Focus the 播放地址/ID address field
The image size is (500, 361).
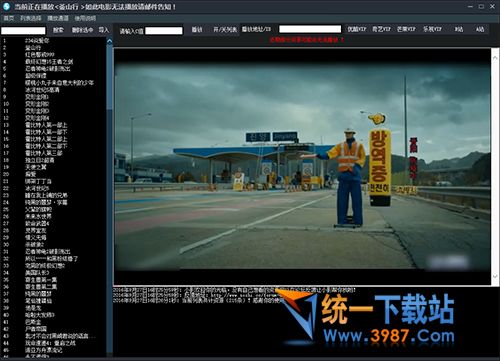pyautogui.click(x=310, y=29)
